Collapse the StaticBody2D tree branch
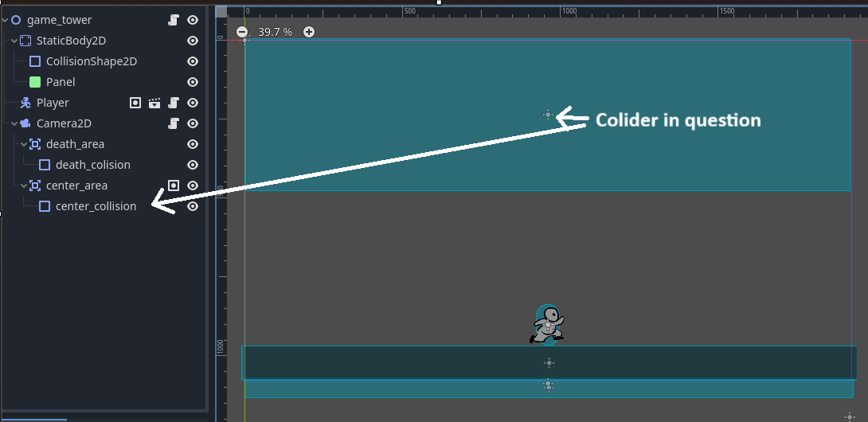The image size is (868, 422). 15,41
